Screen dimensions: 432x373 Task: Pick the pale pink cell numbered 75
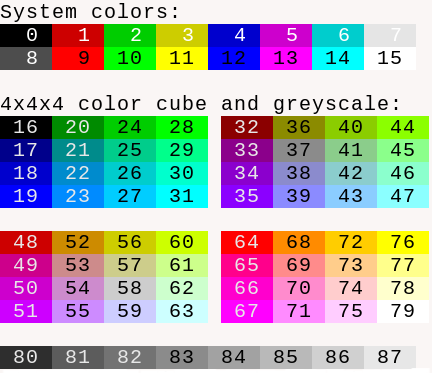[351, 311]
